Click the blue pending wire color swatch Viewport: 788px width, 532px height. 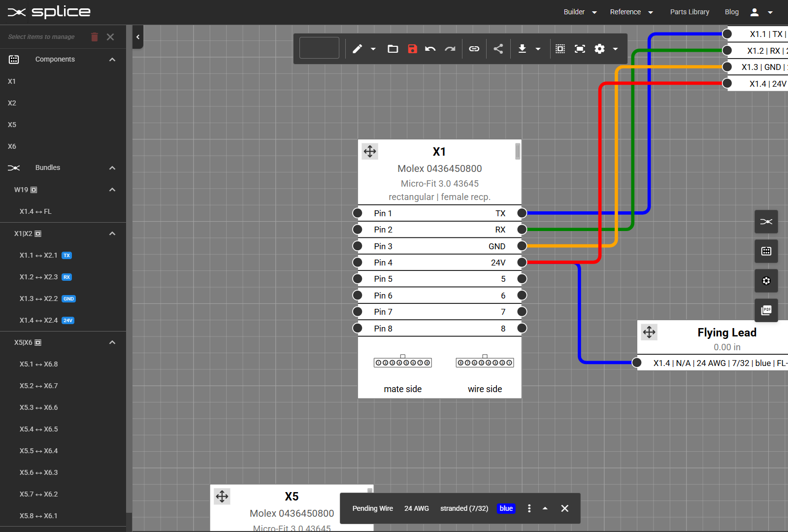pos(506,508)
